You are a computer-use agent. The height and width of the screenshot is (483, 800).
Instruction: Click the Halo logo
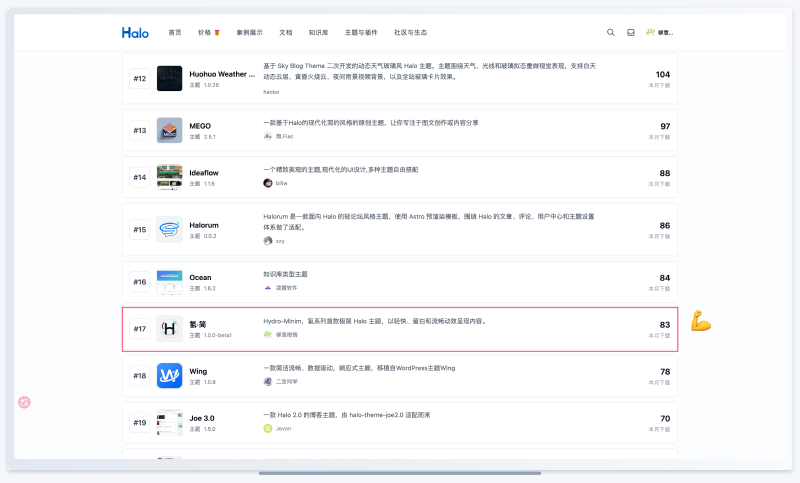135,33
